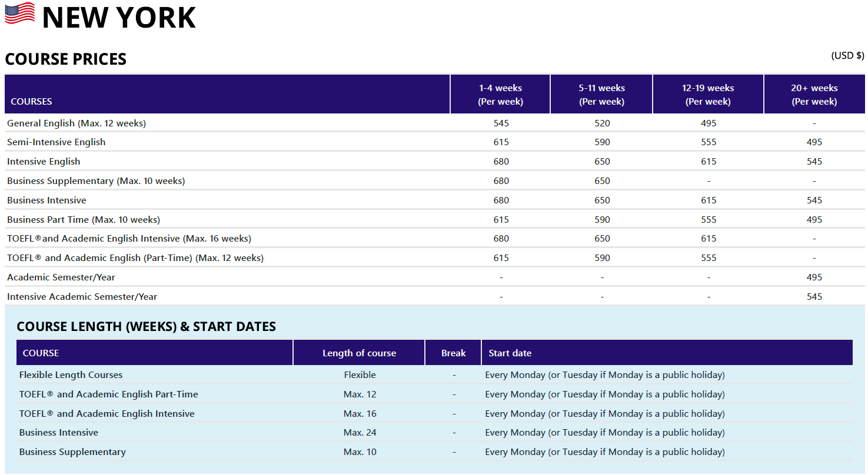The height and width of the screenshot is (475, 868).
Task: Select General English 1-4 weeks price 545
Action: (501, 123)
